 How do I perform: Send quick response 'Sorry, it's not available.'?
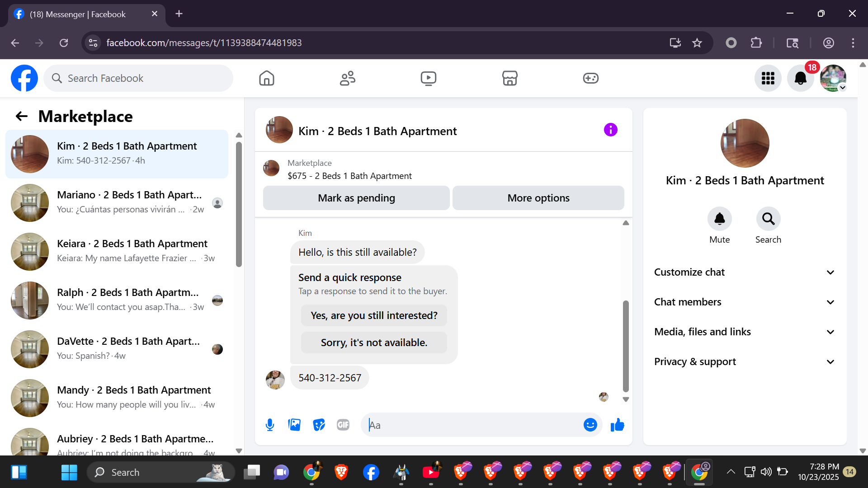374,343
